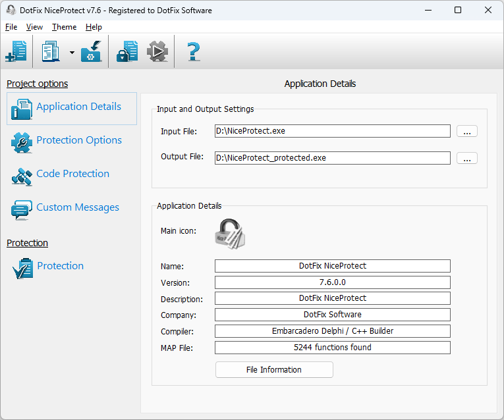504x420 pixels.
Task: Click the Description field value
Action: tap(332, 298)
